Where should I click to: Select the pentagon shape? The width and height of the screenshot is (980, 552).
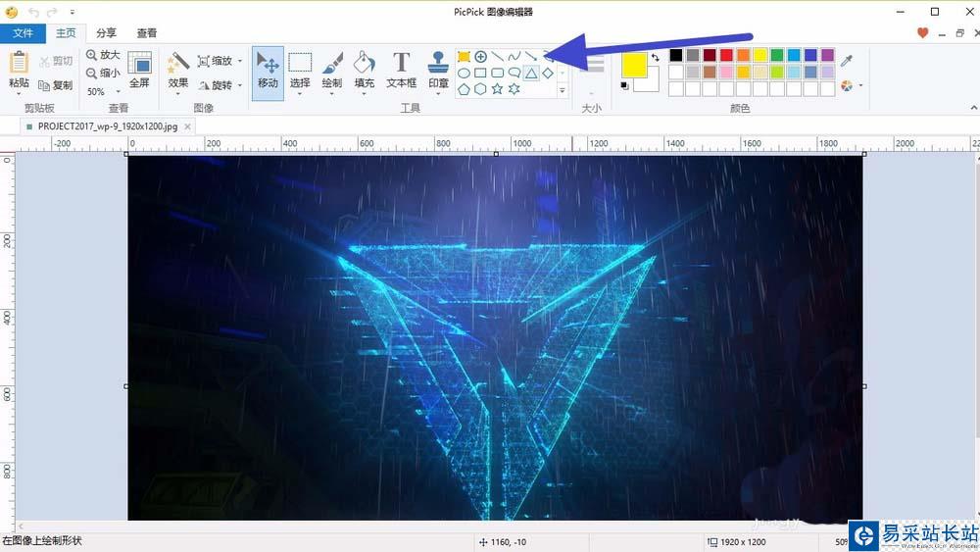click(464, 89)
